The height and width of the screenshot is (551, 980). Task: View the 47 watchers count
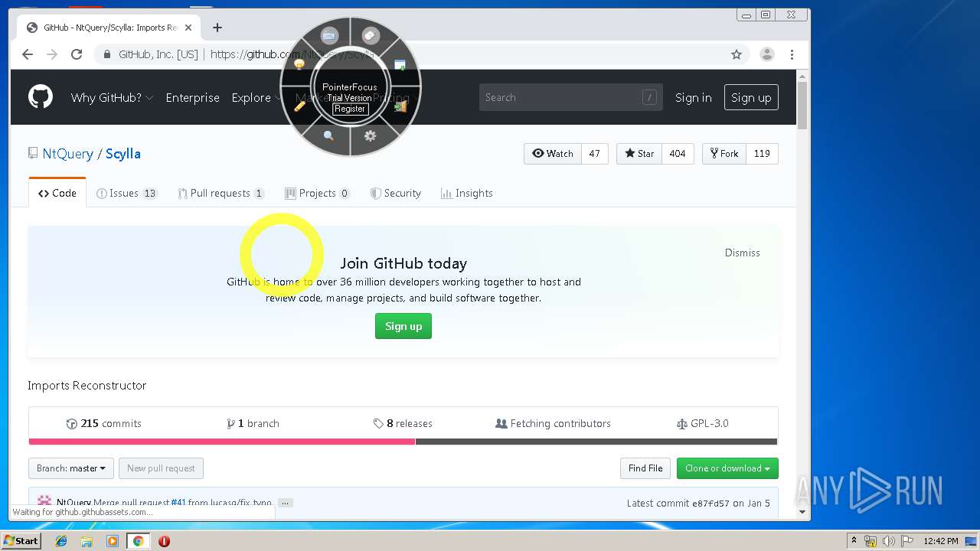595,154
